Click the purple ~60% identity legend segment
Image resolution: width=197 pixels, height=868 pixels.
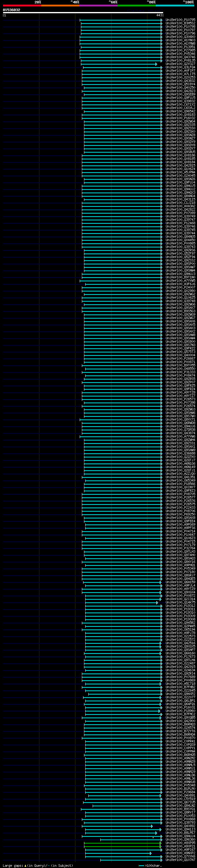99,6
